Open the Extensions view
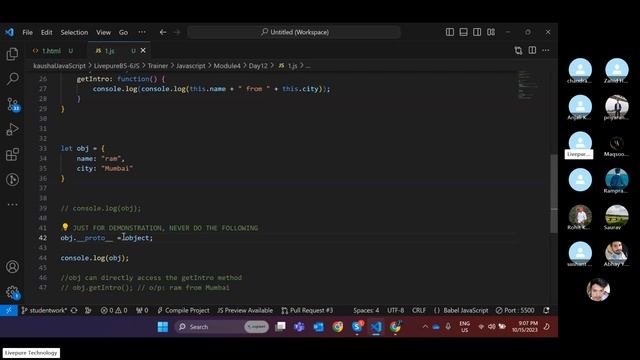This screenshot has height=360, width=640. tap(12, 154)
